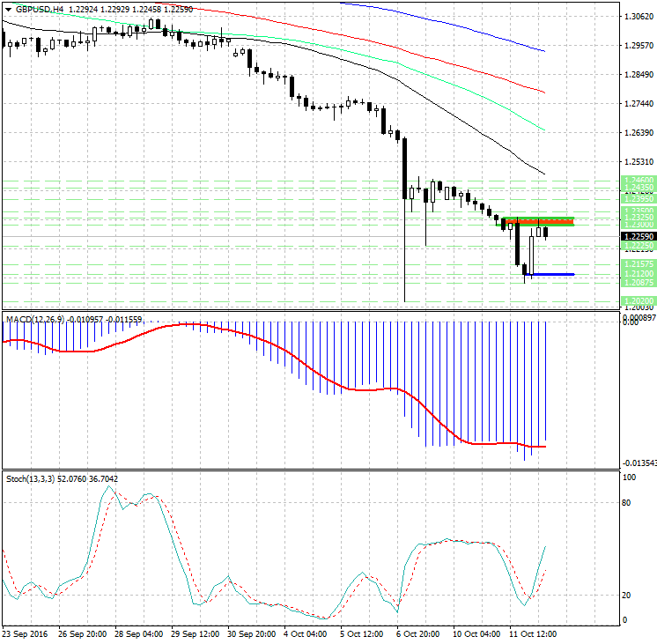Viewport: 657px width, 644px height.
Task: Click the 26 Sep 20:00 time label
Action: [82, 634]
